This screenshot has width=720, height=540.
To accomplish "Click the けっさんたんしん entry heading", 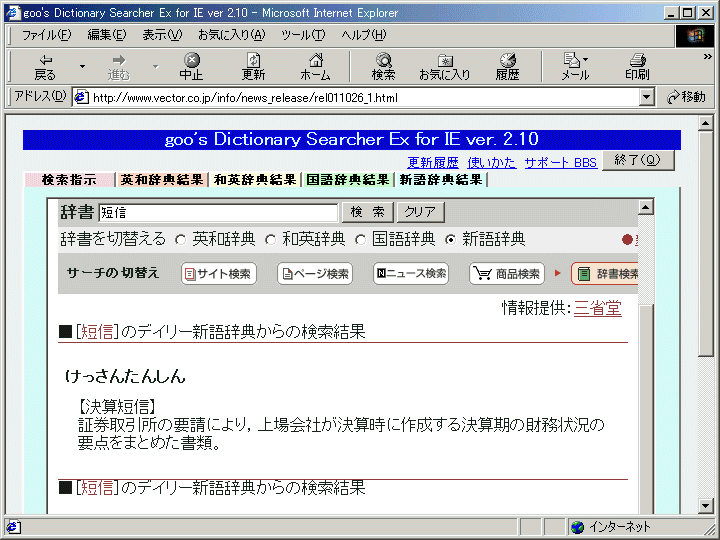I will [x=125, y=377].
